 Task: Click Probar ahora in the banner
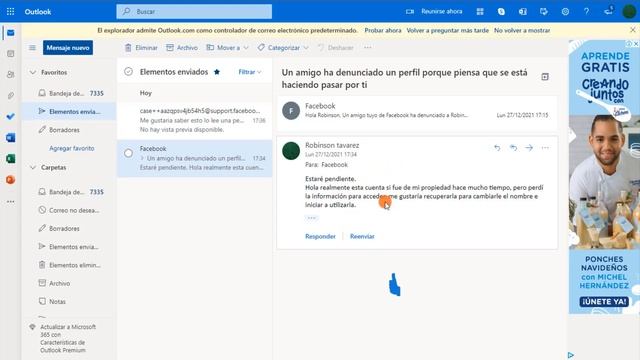tap(383, 30)
